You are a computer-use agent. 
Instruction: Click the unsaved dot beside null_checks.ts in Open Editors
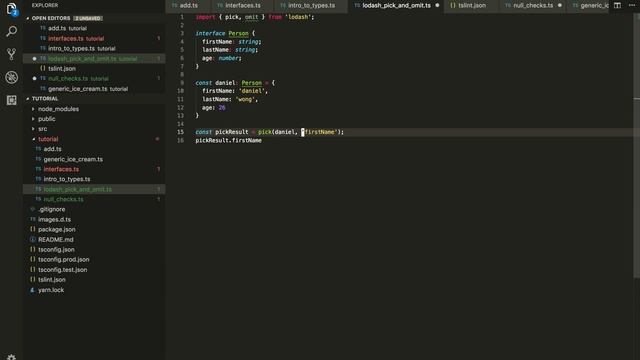pyautogui.click(x=34, y=78)
